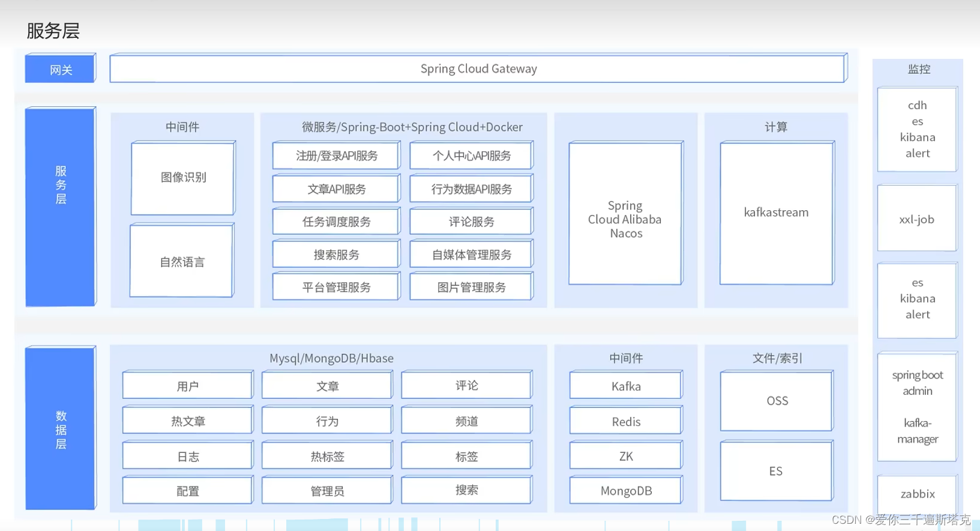Image resolution: width=980 pixels, height=531 pixels.
Task: Click the 微服务/Spring-Boot+Spring Cloud+Docker heading
Action: (412, 127)
